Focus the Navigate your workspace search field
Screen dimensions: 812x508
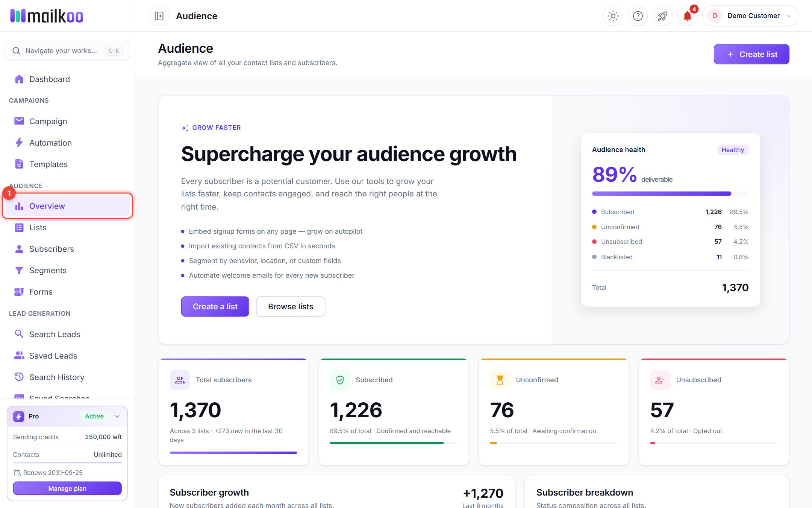pyautogui.click(x=67, y=50)
